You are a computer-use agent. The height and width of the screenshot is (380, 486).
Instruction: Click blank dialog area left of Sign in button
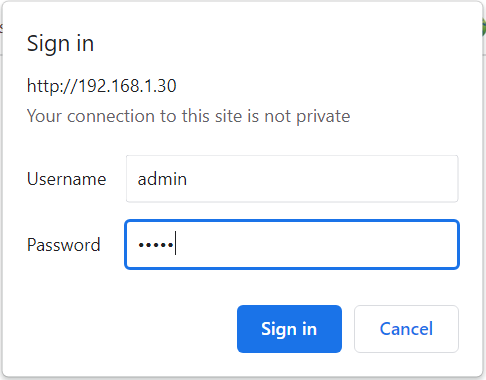pyautogui.click(x=127, y=329)
